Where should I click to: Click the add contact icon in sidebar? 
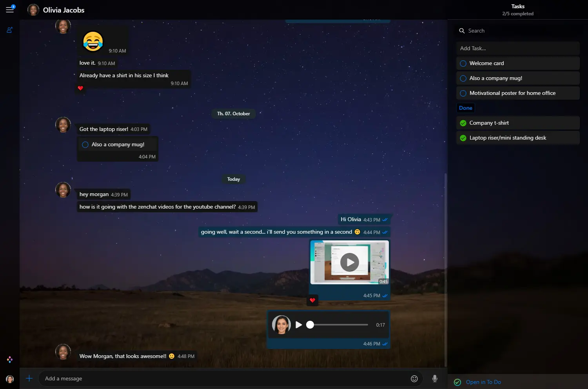click(10, 30)
